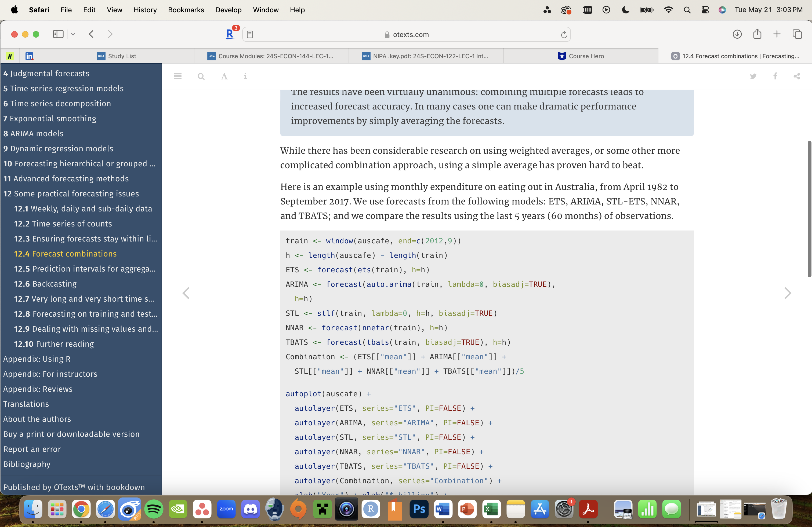Click the book information icon
This screenshot has height=527, width=812.
coord(245,76)
